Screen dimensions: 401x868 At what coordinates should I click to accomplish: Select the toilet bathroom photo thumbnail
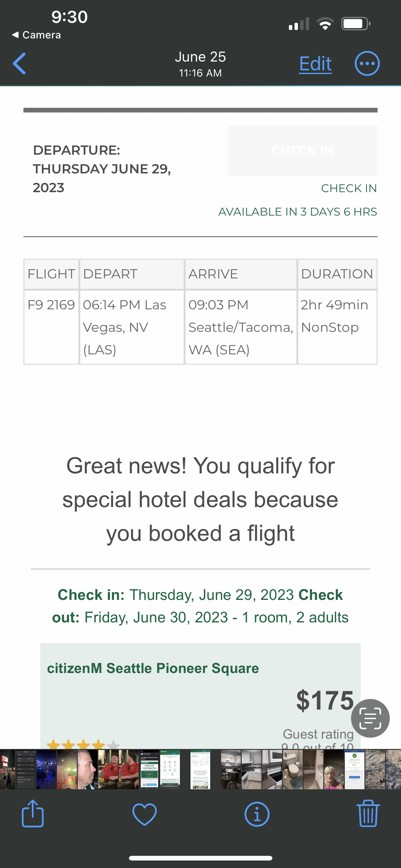(292, 770)
